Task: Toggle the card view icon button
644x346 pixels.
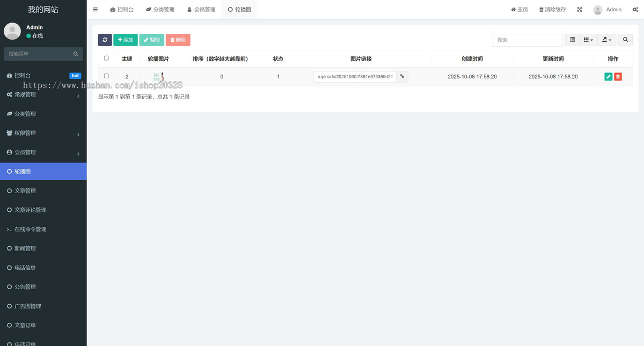Action: tap(573, 40)
